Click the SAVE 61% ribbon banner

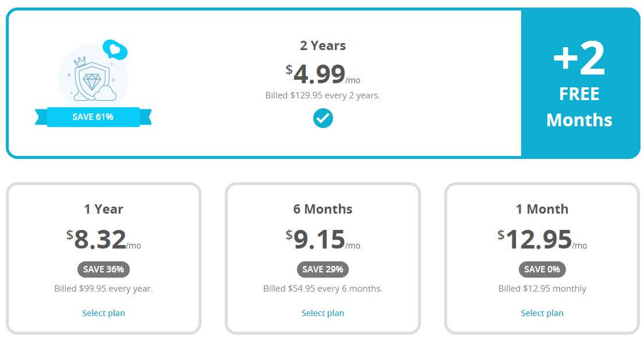pyautogui.click(x=93, y=117)
